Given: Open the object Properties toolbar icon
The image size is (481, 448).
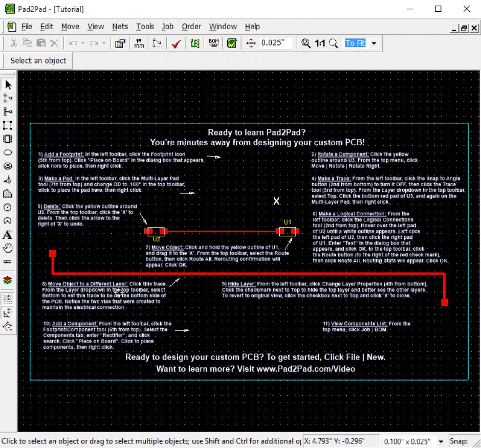Looking at the screenshot, I should click(120, 43).
